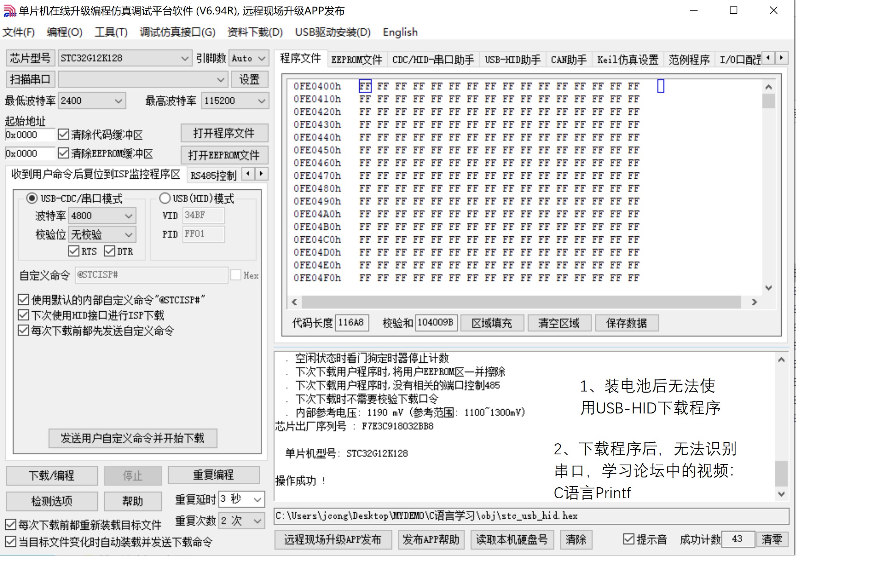Click hex view horizontal scrollbar thumb
The height and width of the screenshot is (588, 873).
[521, 302]
